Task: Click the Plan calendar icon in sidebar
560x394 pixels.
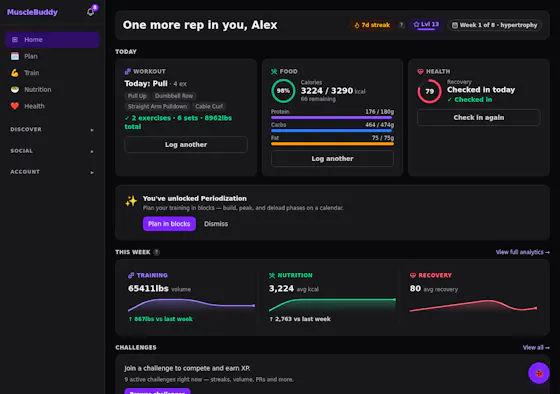Action: [15, 56]
